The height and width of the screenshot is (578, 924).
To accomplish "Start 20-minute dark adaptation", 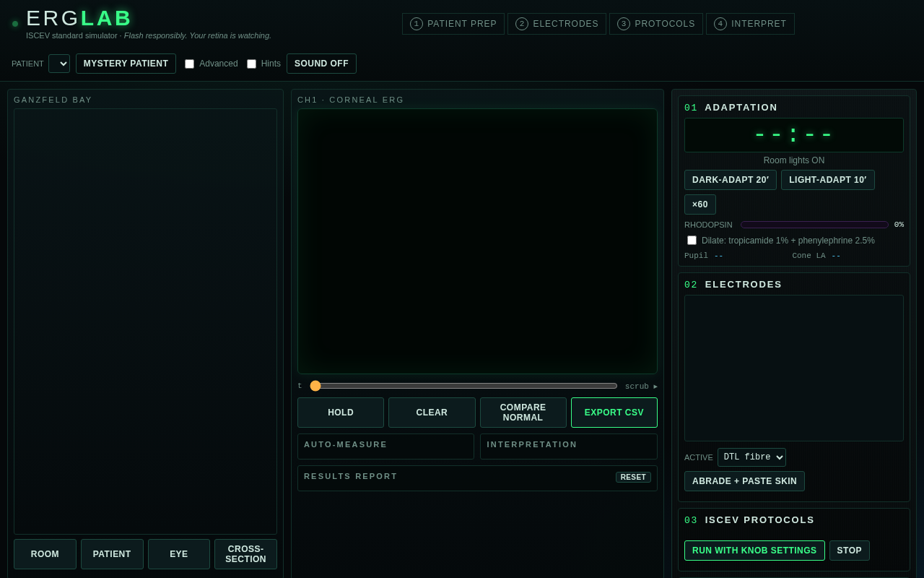I will point(731,180).
